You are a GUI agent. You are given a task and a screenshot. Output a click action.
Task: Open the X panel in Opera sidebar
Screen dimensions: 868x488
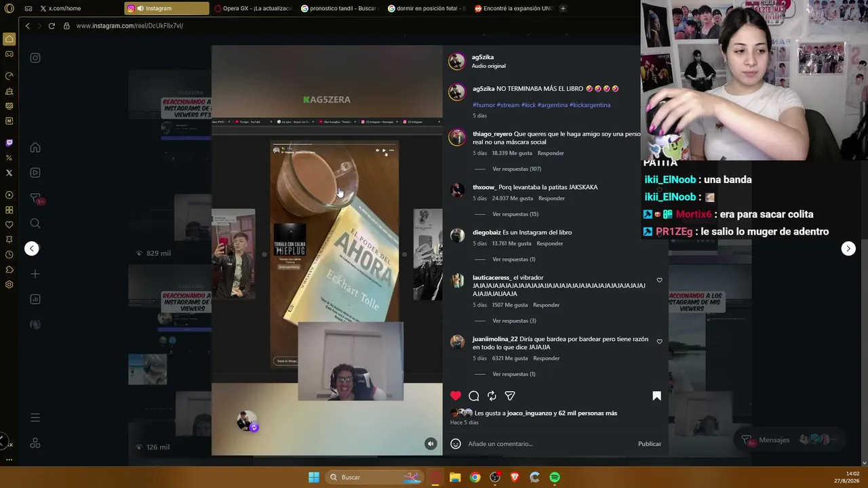click(9, 173)
